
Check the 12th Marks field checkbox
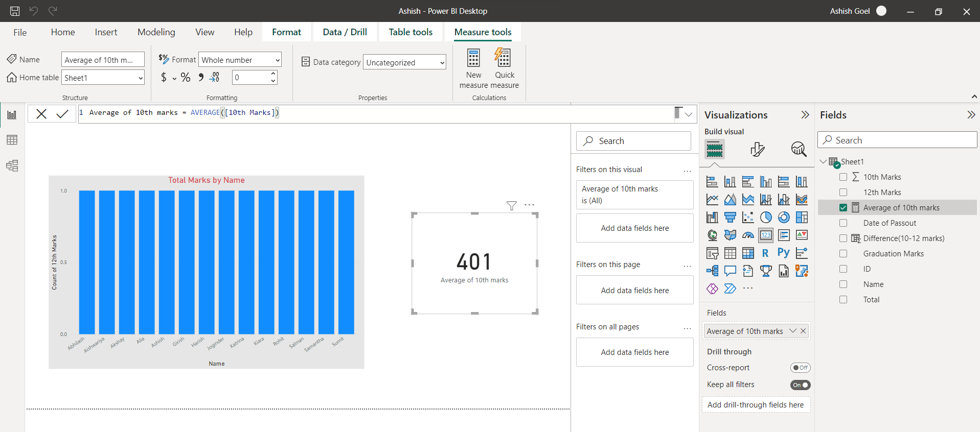point(843,193)
